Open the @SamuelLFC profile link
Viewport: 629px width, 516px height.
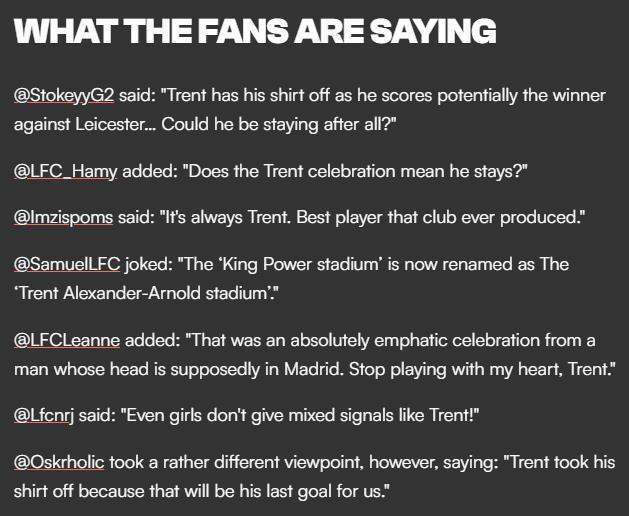(67, 264)
